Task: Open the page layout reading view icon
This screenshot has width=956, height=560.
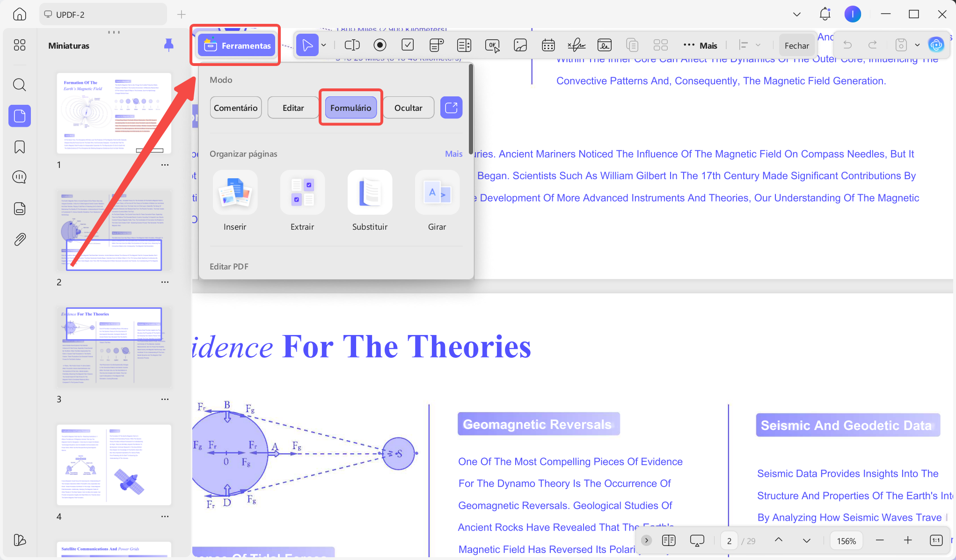Action: 669,541
